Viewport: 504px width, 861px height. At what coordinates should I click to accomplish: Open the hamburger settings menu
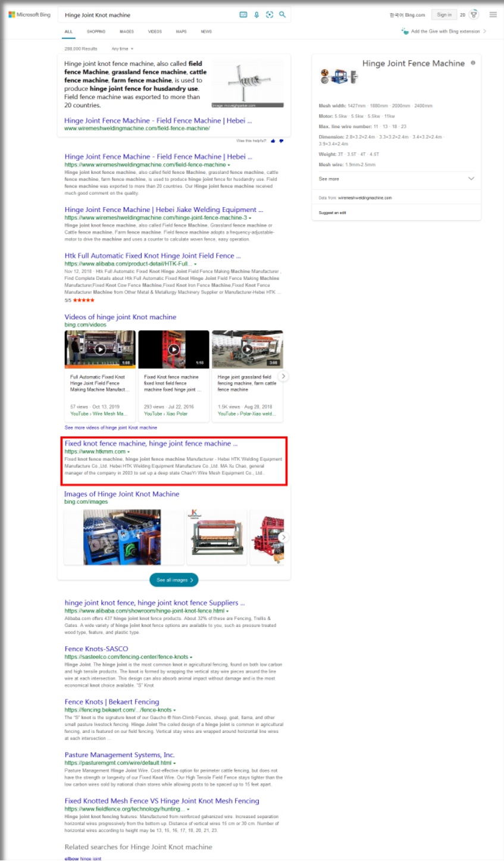[x=493, y=15]
